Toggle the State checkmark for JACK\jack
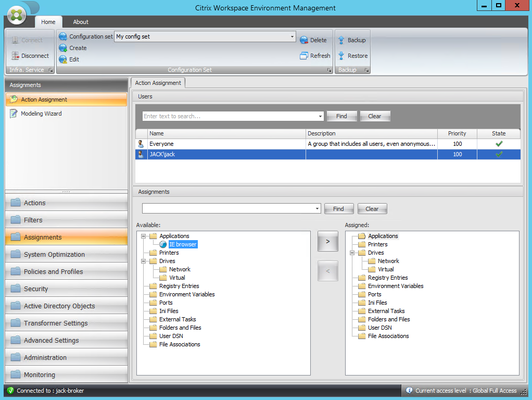Image resolution: width=532 pixels, height=400 pixels. point(498,154)
